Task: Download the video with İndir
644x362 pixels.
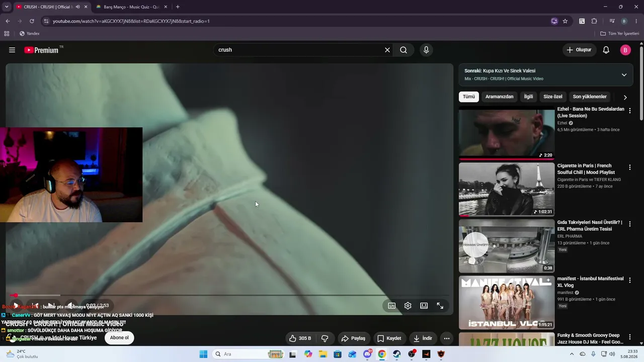Action: [x=423, y=338]
